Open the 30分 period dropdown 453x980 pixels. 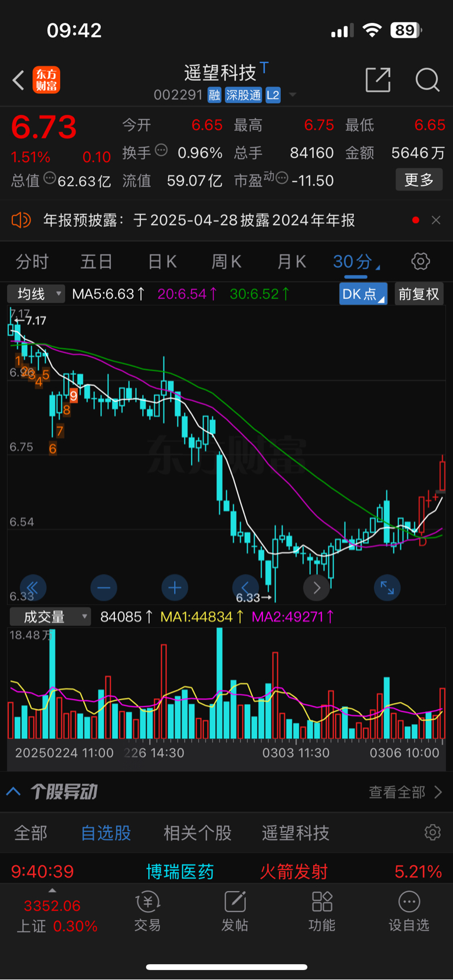tap(356, 262)
